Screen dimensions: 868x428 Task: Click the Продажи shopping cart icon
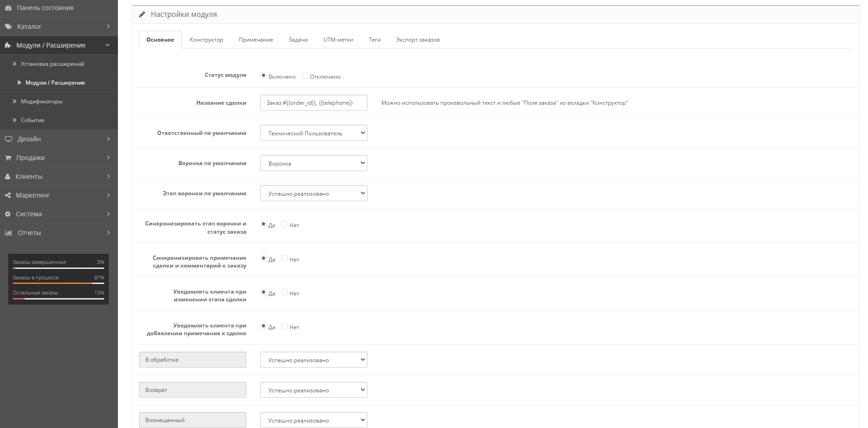coord(8,157)
